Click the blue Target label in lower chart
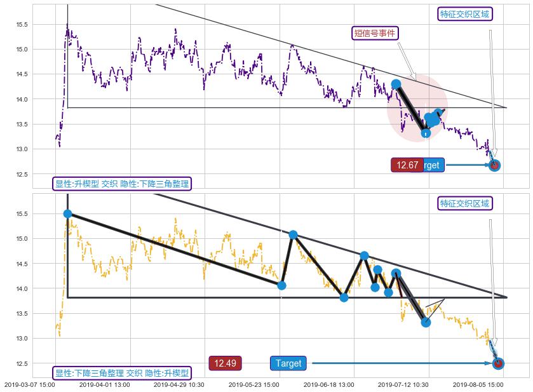The height and width of the screenshot is (392, 533). pos(288,363)
